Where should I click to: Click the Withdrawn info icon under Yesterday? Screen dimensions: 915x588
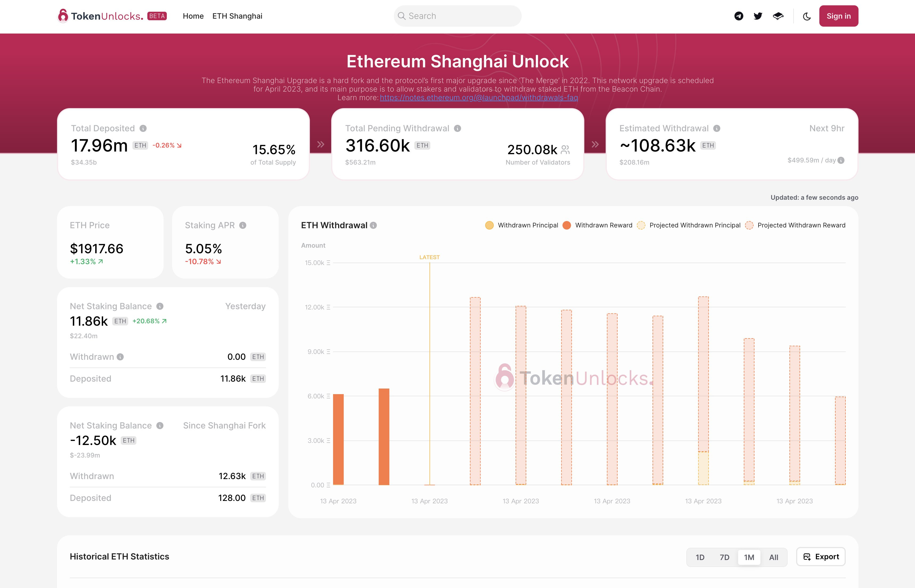tap(120, 357)
